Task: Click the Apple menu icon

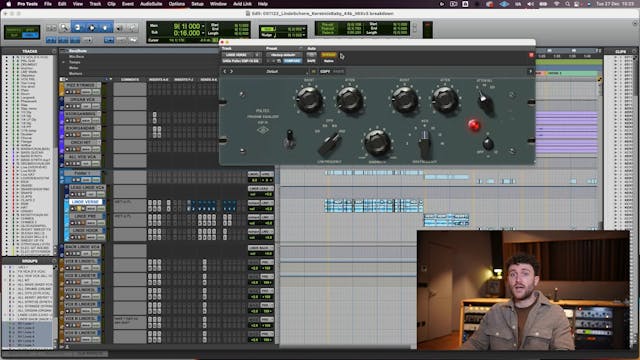Action: [8, 4]
